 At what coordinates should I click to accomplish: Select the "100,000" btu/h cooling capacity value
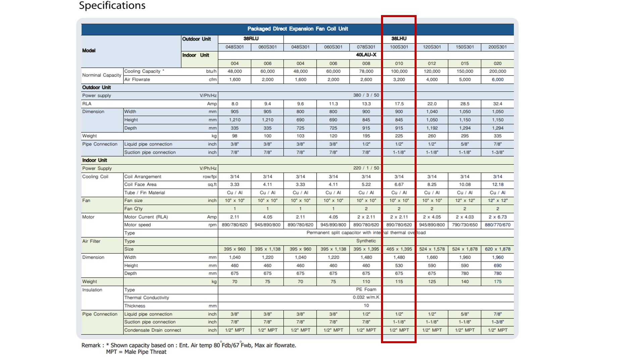[399, 71]
